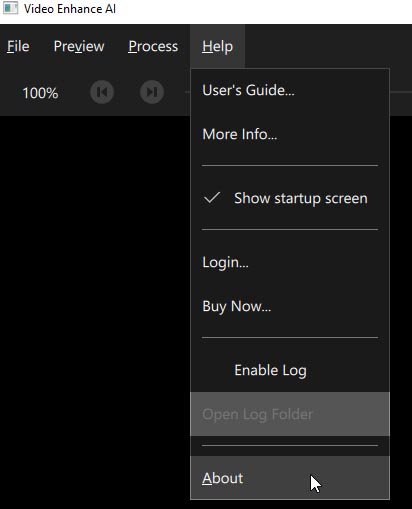Click the Video Enhance AI app icon
The width and height of the screenshot is (412, 509).
tap(10, 8)
